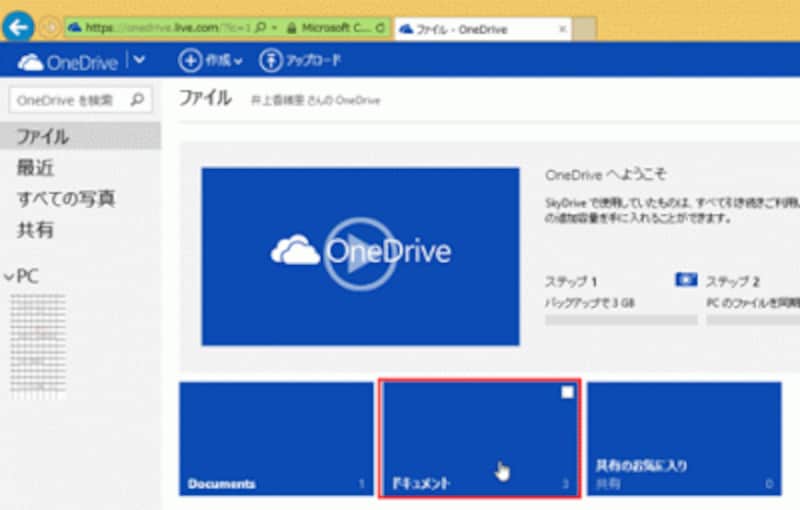Open 共有 in the left sidebar

coord(35,230)
